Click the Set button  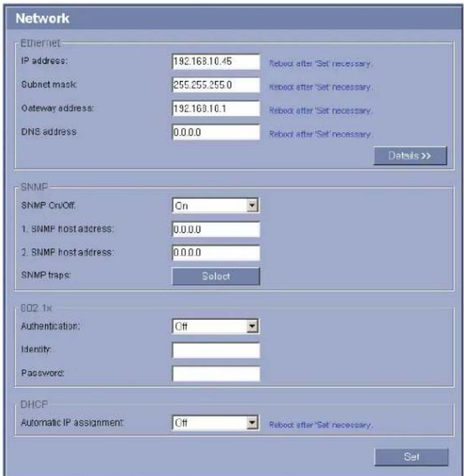pos(411,457)
